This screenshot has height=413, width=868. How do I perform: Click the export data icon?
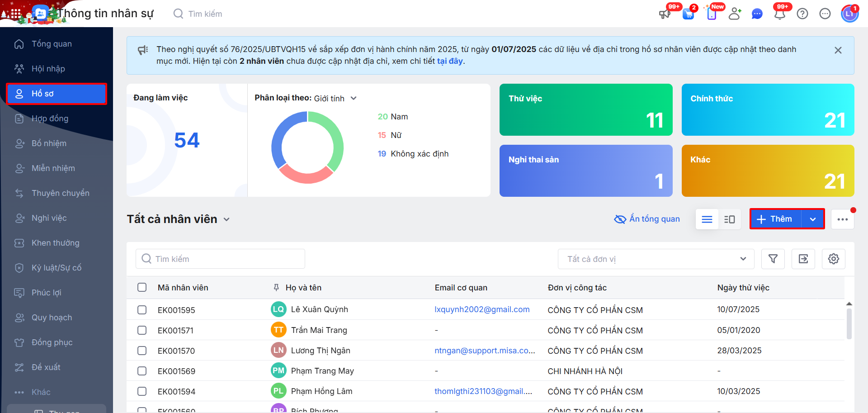click(x=803, y=259)
